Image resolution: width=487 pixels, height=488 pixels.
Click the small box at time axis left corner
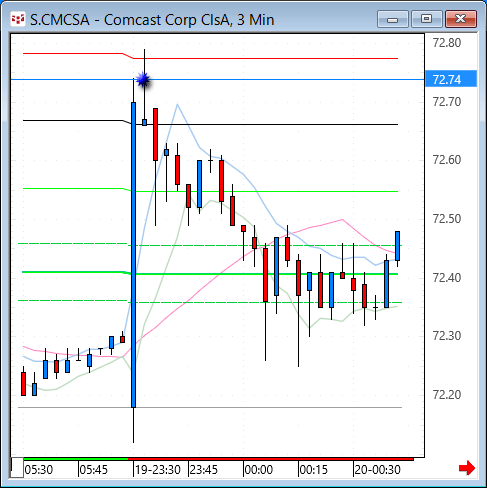[x=17, y=468]
